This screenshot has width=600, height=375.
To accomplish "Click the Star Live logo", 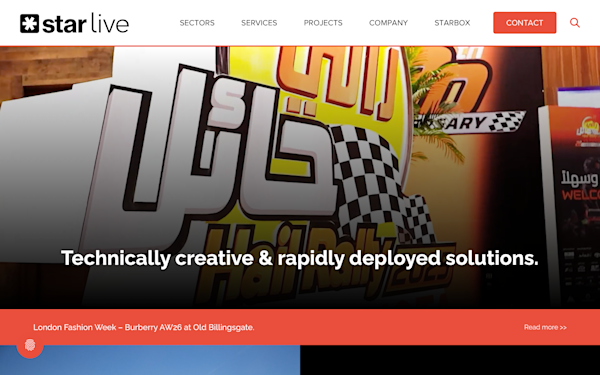I will pos(75,23).
